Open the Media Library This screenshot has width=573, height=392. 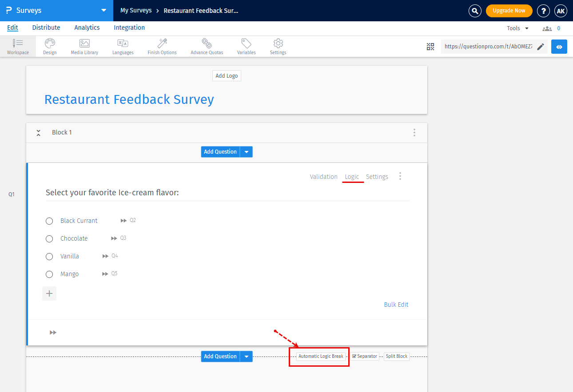click(x=84, y=46)
